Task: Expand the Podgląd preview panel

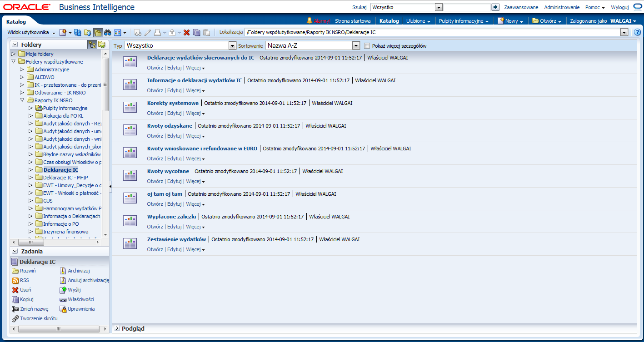Action: coord(117,328)
